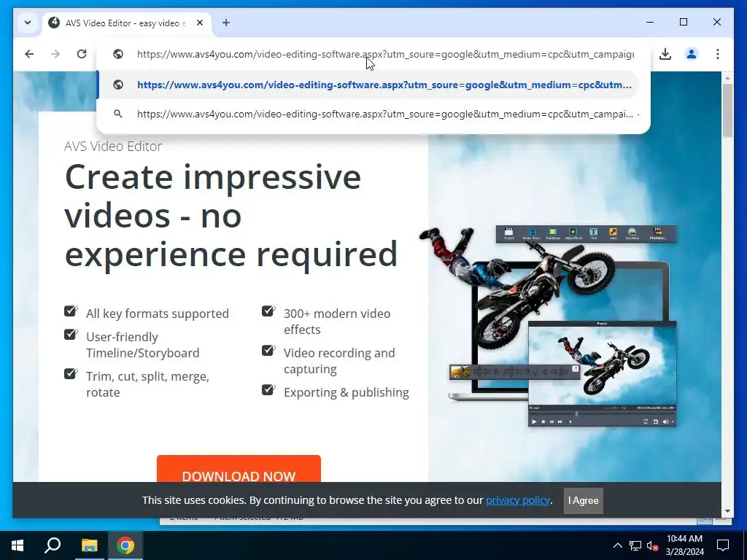Open the Chrome profile avatar
This screenshot has width=747, height=560.
tap(692, 54)
